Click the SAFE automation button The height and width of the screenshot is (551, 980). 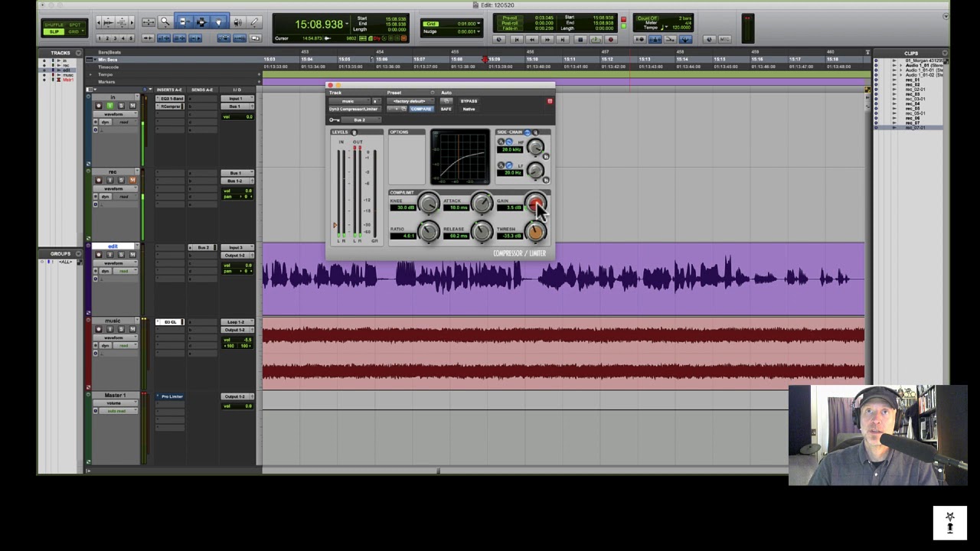pyautogui.click(x=446, y=109)
